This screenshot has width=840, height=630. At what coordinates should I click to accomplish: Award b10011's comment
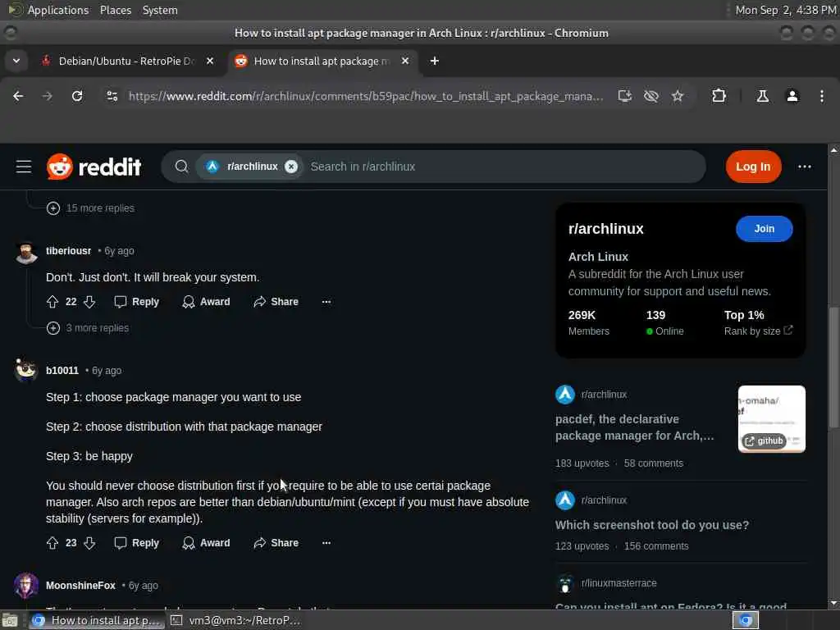coord(206,543)
